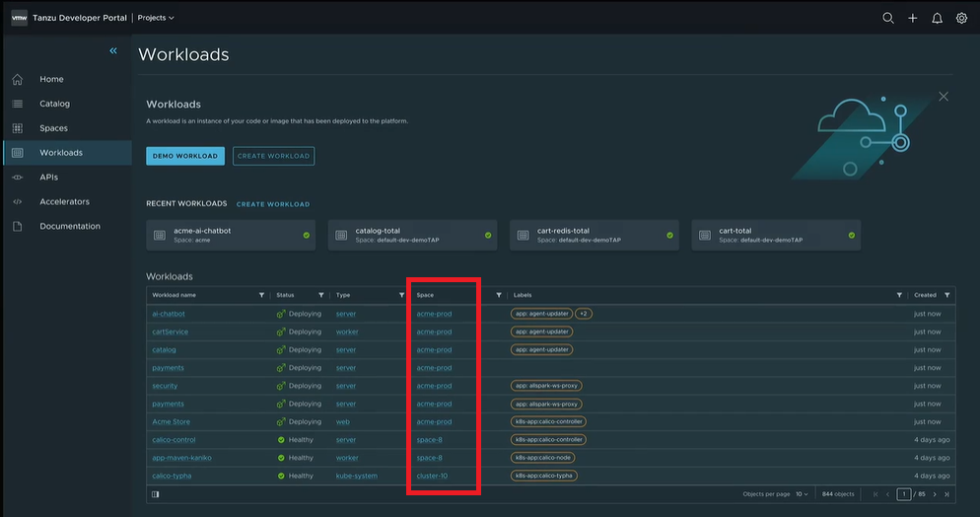Toggle column visibility icon below table
The width and height of the screenshot is (980, 517).
[156, 493]
